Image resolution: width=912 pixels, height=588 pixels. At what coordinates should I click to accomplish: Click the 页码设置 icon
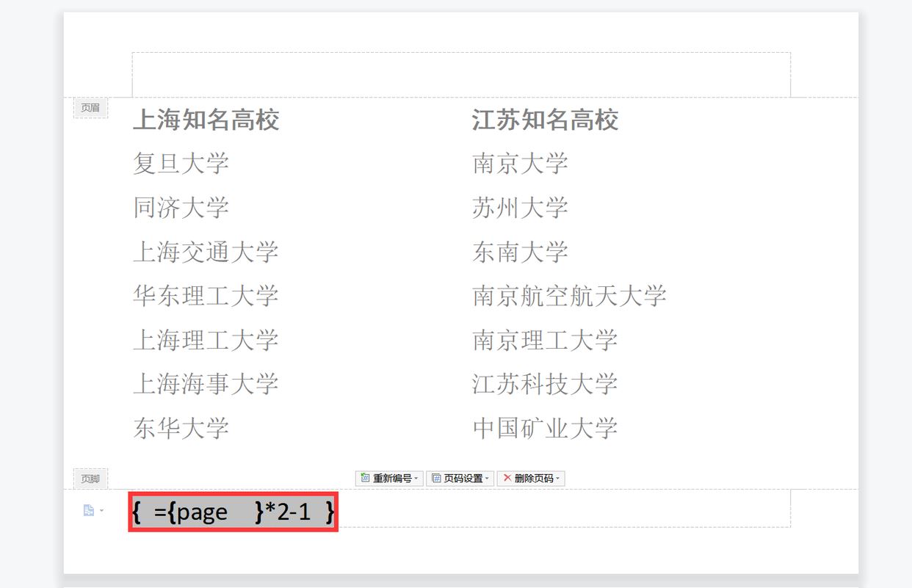[x=436, y=479]
